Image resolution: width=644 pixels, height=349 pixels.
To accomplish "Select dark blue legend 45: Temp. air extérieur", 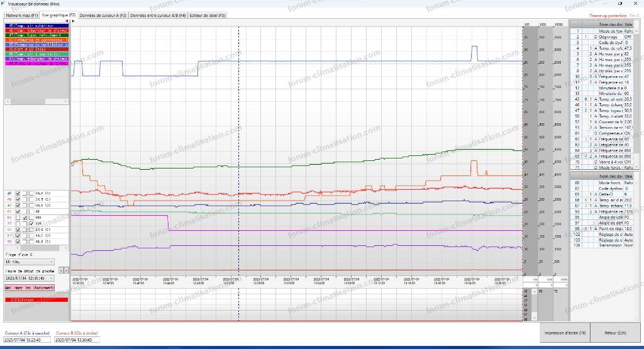I will [x=36, y=25].
